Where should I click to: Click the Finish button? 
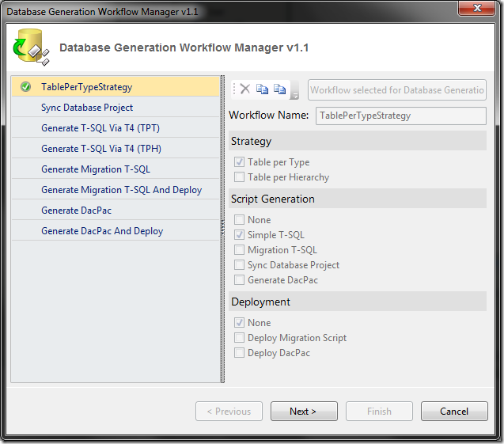pos(379,412)
